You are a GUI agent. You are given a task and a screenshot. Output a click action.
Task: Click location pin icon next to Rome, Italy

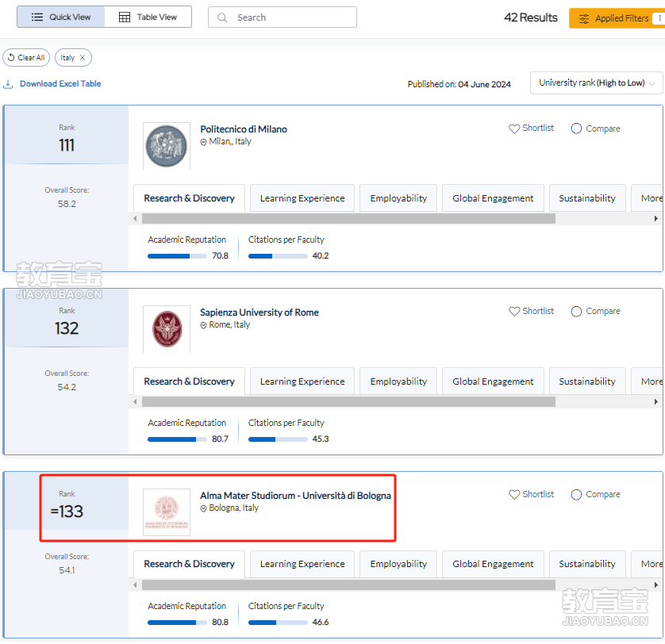[x=204, y=325]
